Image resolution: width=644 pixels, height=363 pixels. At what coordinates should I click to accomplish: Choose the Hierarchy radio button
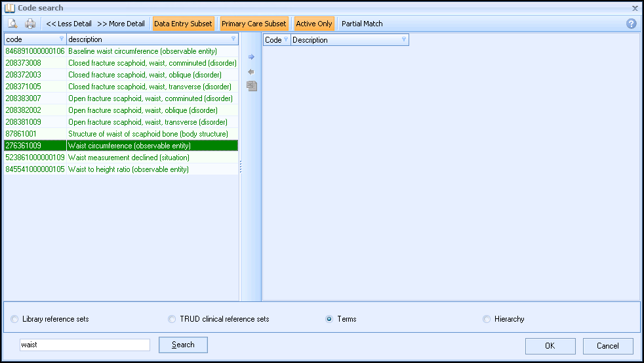pos(487,319)
